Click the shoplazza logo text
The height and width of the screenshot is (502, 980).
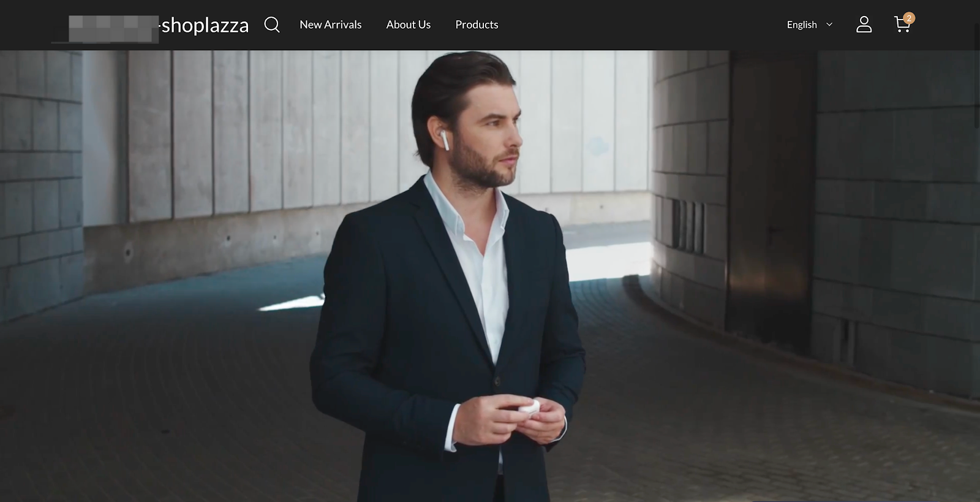205,25
